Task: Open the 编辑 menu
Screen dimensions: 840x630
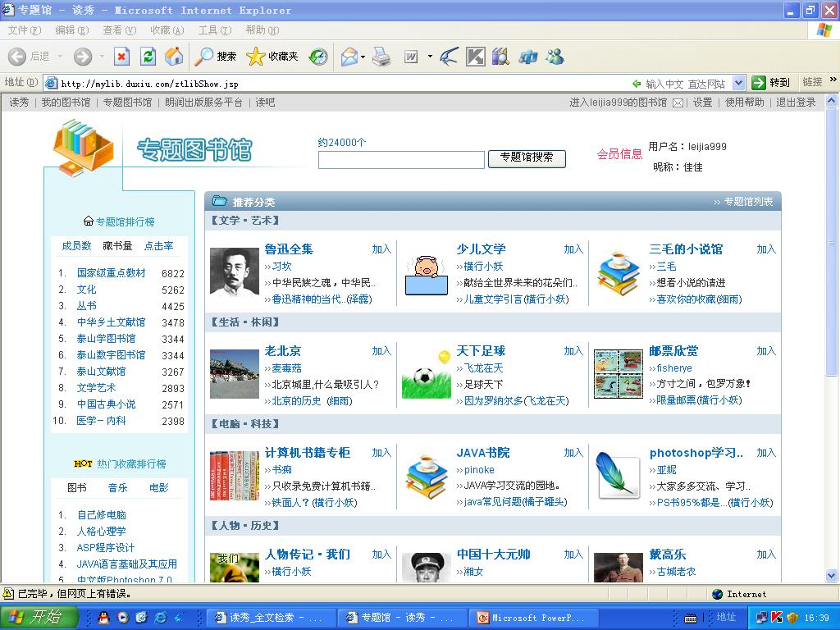Action: pos(72,30)
